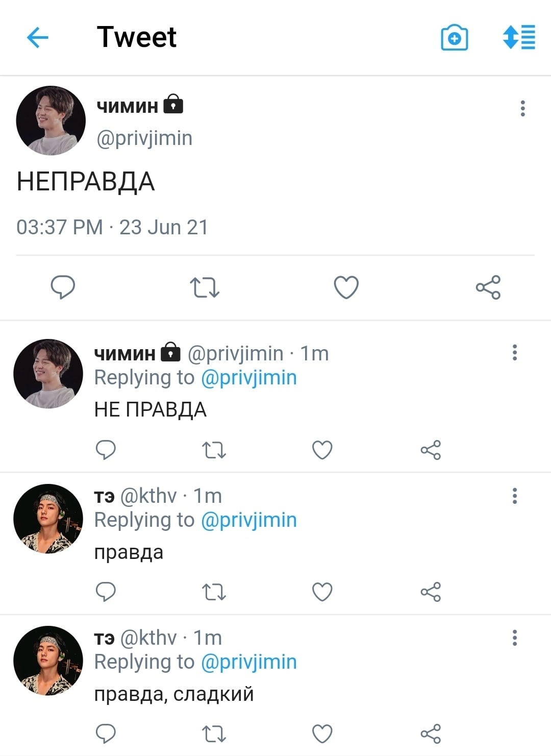Like the НЕ ПРАВДА reply

tap(322, 450)
